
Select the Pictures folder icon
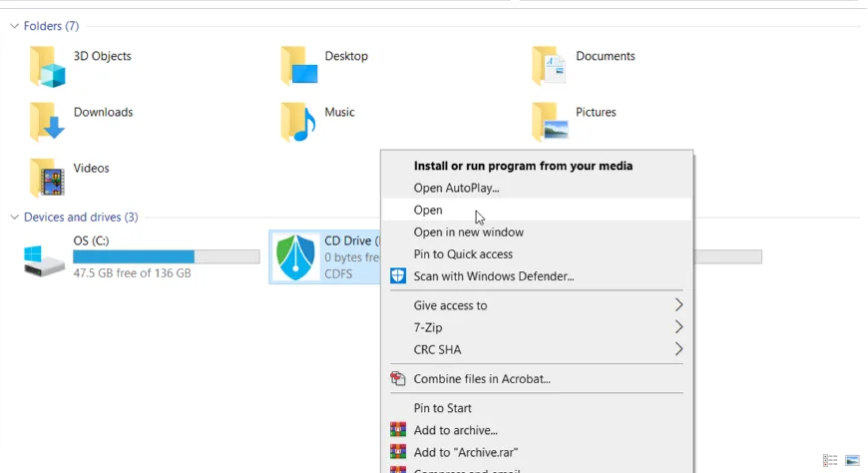click(551, 122)
